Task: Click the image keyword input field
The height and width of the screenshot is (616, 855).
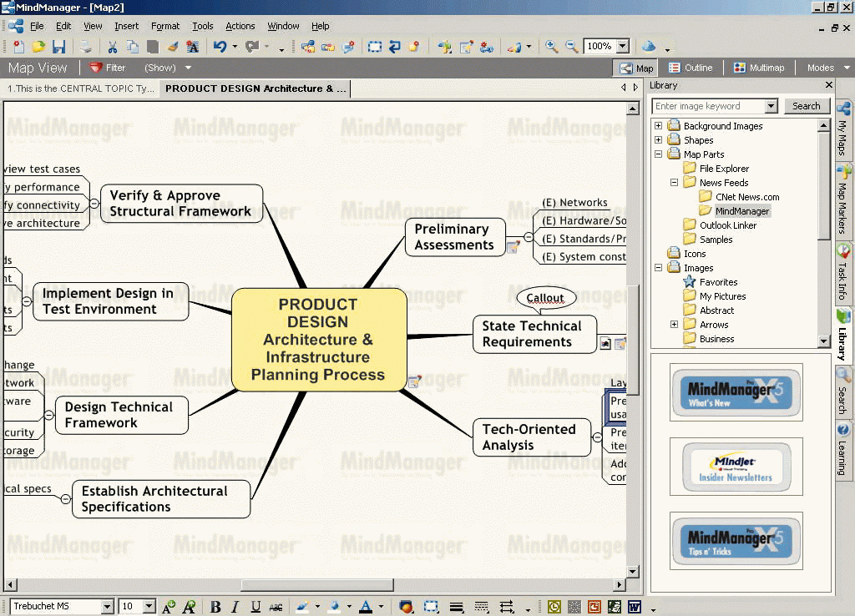Action: [709, 106]
